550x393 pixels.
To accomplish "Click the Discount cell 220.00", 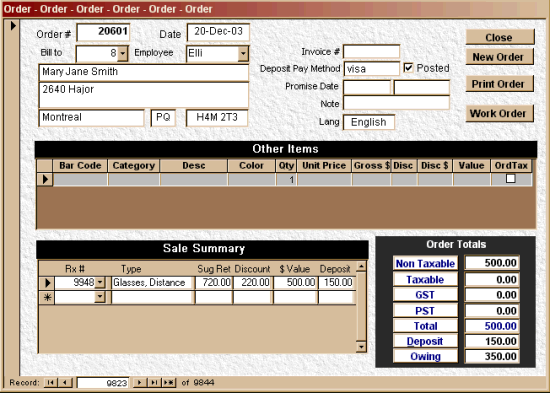I will point(252,282).
